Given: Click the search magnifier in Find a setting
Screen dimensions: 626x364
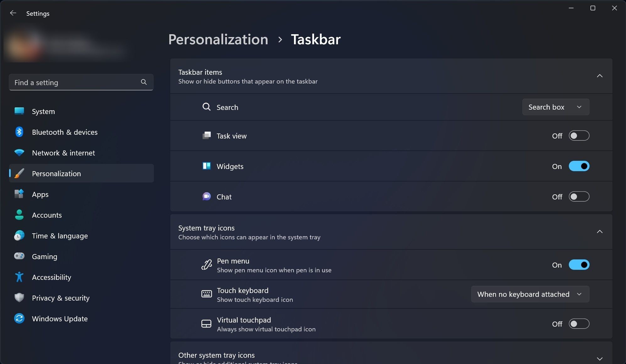Looking at the screenshot, I should (x=144, y=82).
